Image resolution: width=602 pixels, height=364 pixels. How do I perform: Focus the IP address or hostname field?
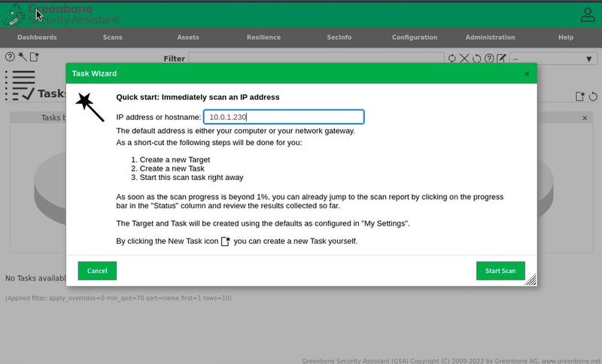(284, 117)
